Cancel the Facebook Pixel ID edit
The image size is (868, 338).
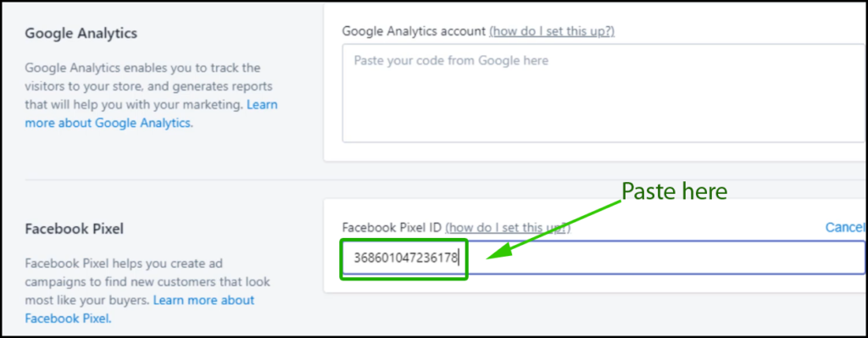tap(845, 227)
